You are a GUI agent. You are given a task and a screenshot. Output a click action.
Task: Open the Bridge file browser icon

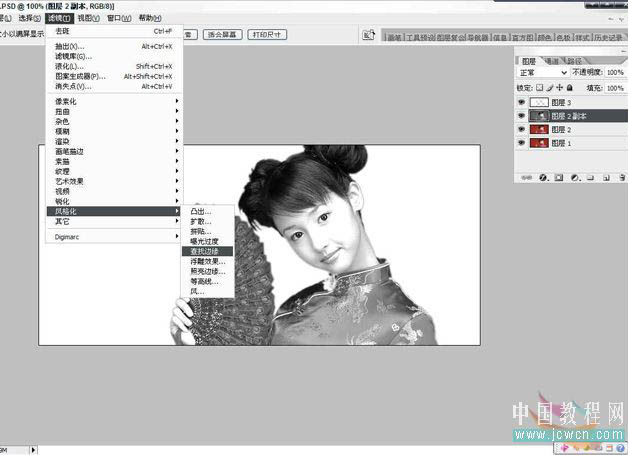pos(368,35)
